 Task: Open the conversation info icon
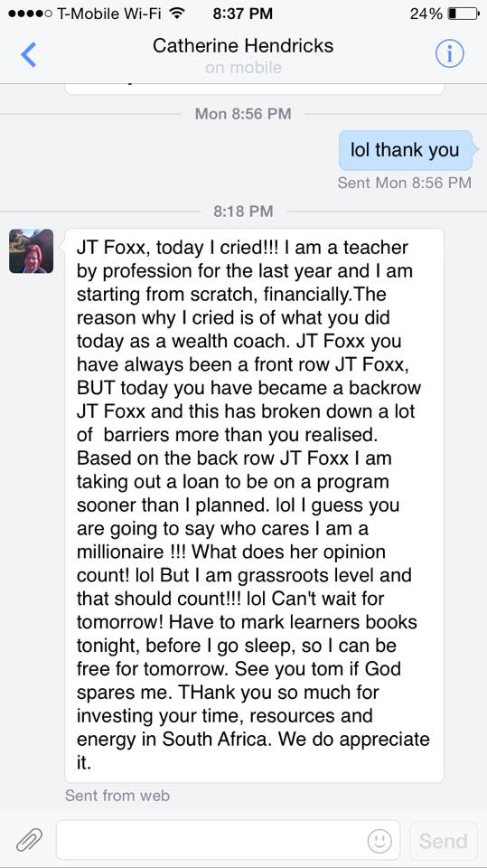[449, 54]
